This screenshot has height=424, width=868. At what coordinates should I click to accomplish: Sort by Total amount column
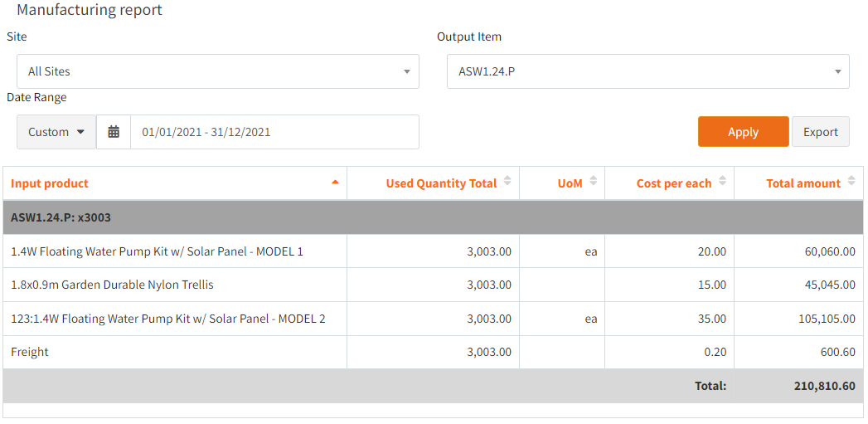click(803, 183)
